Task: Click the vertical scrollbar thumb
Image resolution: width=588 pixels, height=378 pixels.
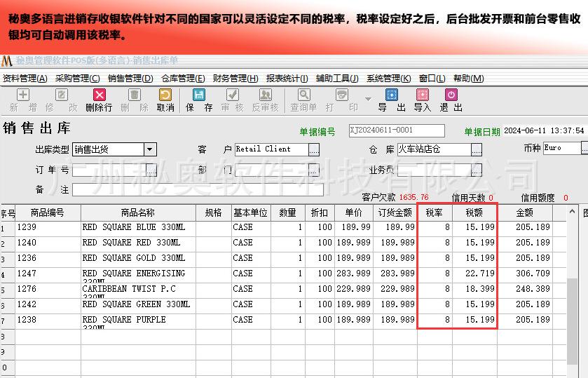Action: (x=572, y=321)
